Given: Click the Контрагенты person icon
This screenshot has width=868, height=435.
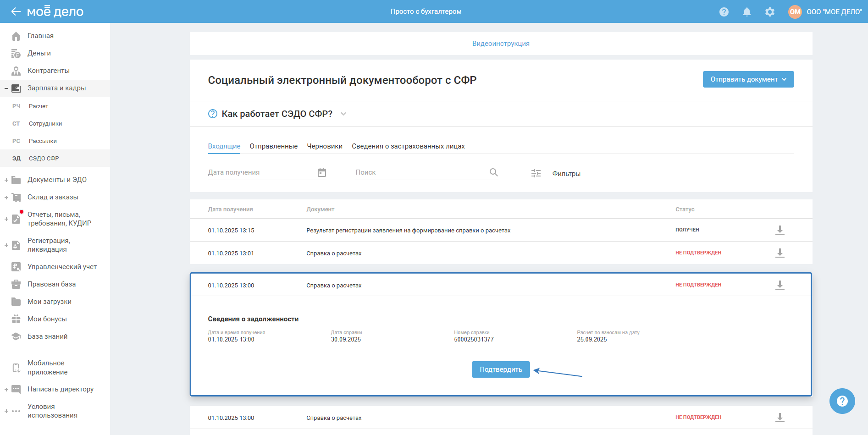Looking at the screenshot, I should (16, 71).
